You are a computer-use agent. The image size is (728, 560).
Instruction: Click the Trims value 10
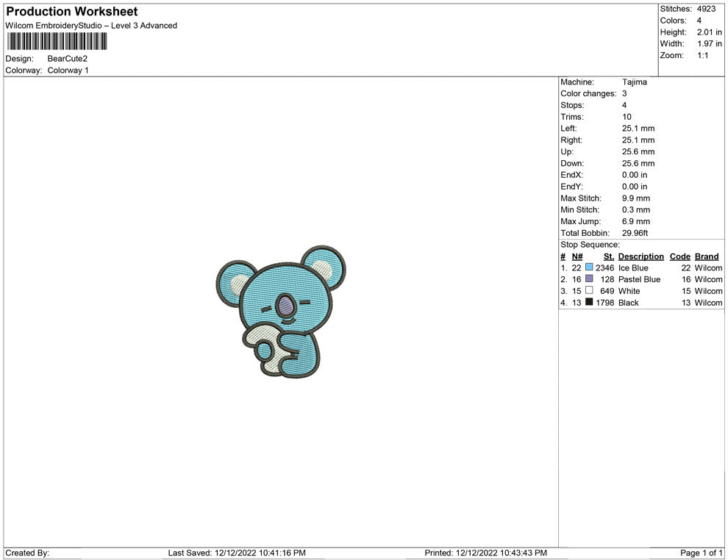point(627,116)
